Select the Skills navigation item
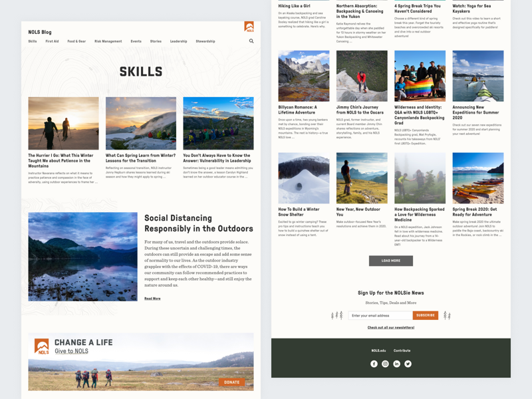Screen dimensions: 532x399 (x=33, y=41)
